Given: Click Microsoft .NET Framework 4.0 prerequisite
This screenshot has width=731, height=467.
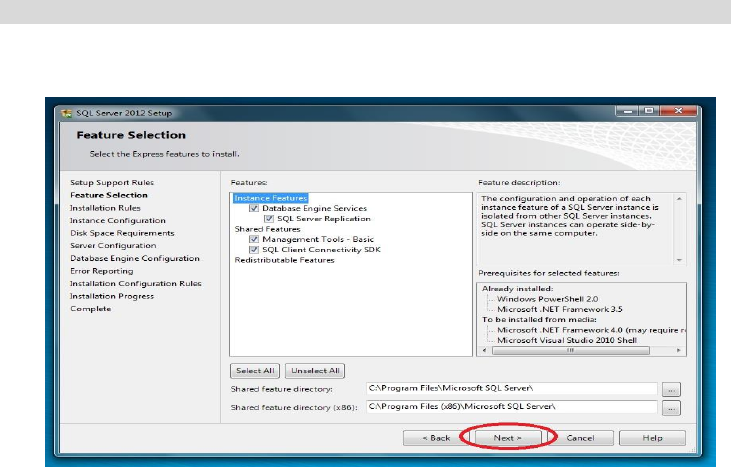Looking at the screenshot, I should click(x=591, y=330).
